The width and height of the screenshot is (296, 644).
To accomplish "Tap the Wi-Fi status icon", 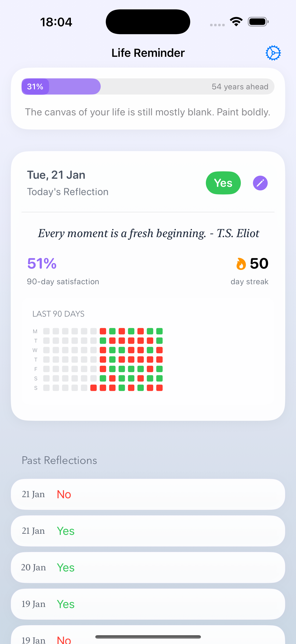I will point(236,22).
